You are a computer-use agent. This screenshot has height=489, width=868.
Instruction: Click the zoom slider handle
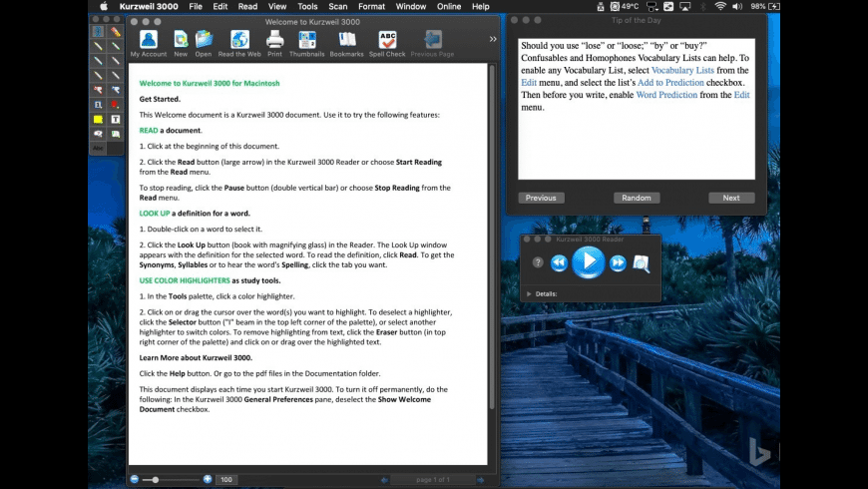click(155, 480)
